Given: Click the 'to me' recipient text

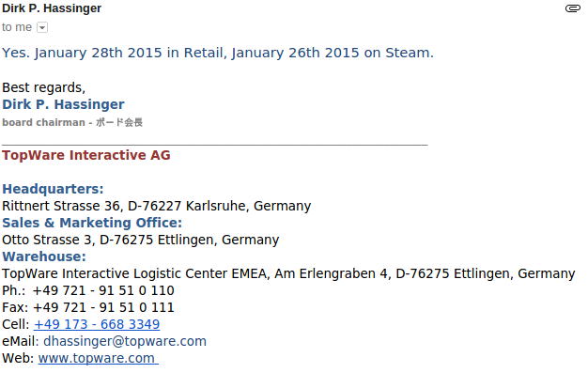Looking at the screenshot, I should tap(17, 27).
